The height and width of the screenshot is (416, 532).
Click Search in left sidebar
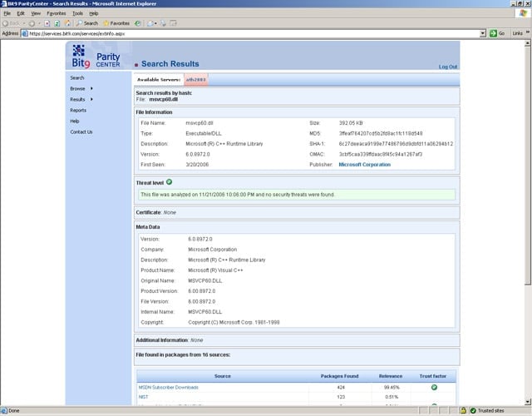[77, 77]
